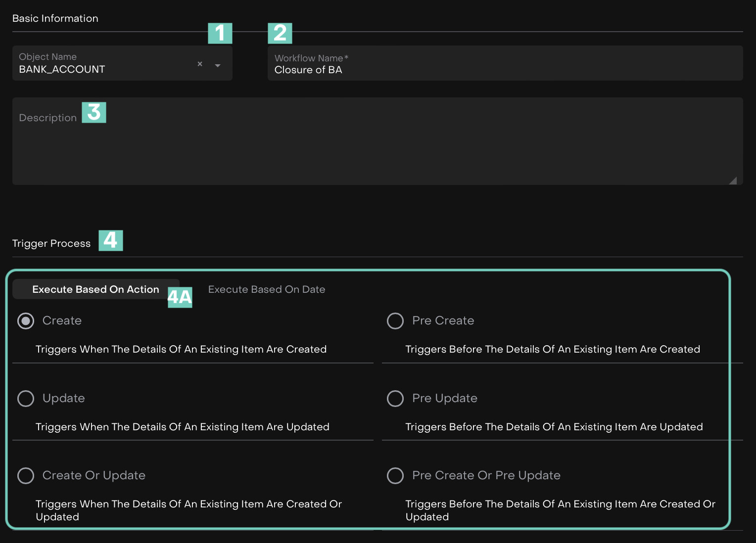Click the Trigger Process section heading

click(x=51, y=243)
